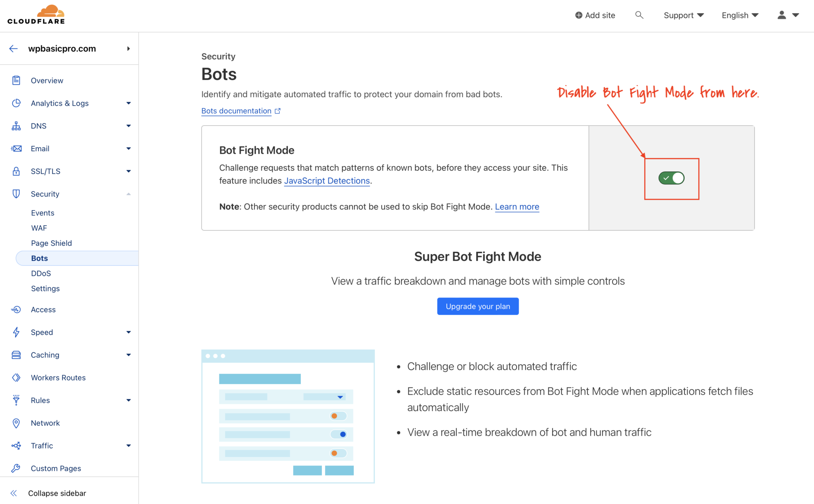Open Analytics & Logs via its pie chart icon
Screen dimensions: 814x504
click(x=16, y=103)
